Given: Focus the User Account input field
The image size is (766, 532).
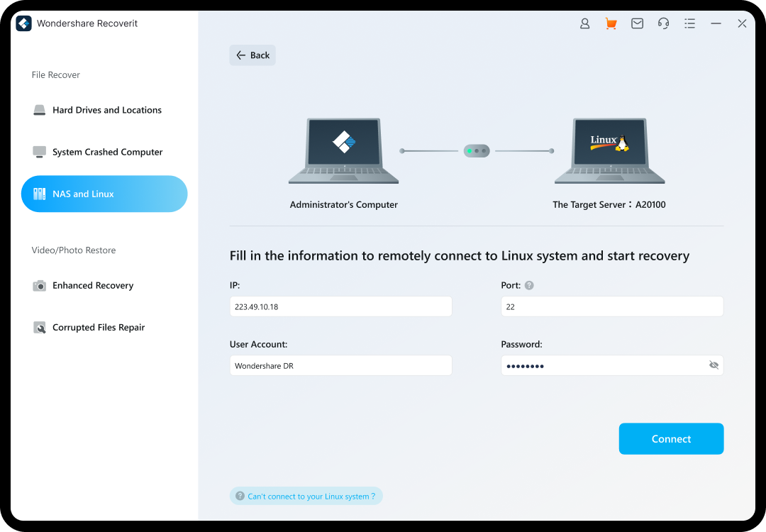Looking at the screenshot, I should tap(341, 365).
